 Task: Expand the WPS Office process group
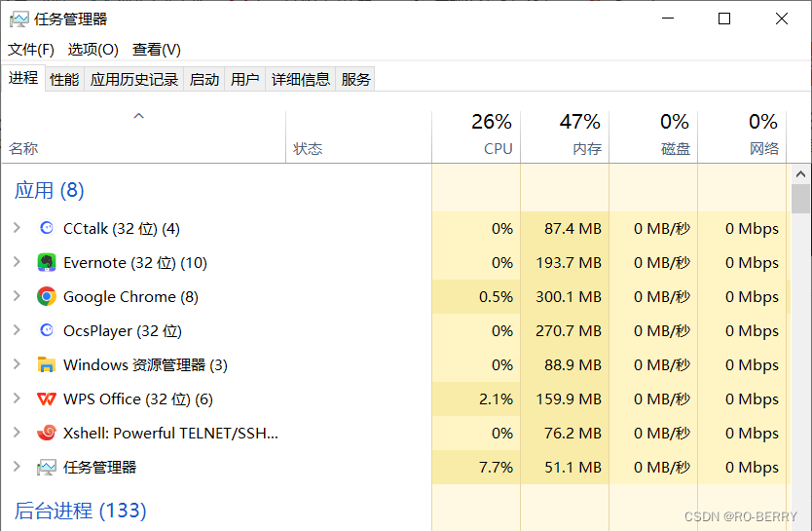pos(17,399)
